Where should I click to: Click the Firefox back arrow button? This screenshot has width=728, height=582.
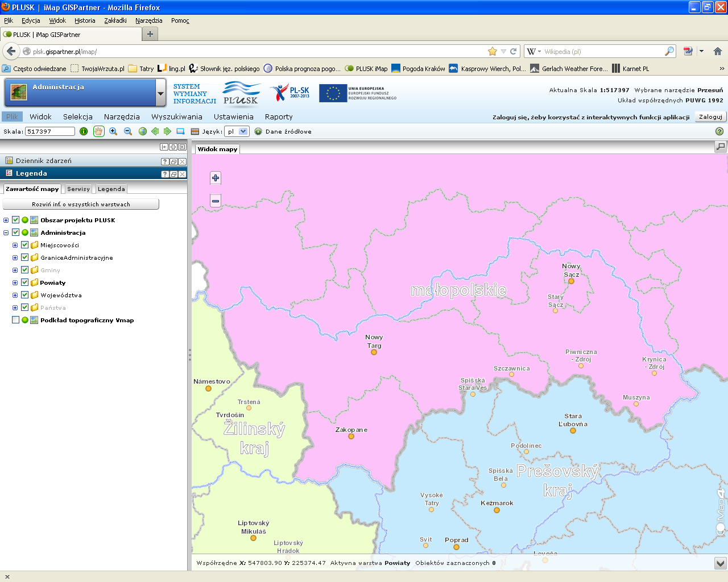[x=11, y=51]
